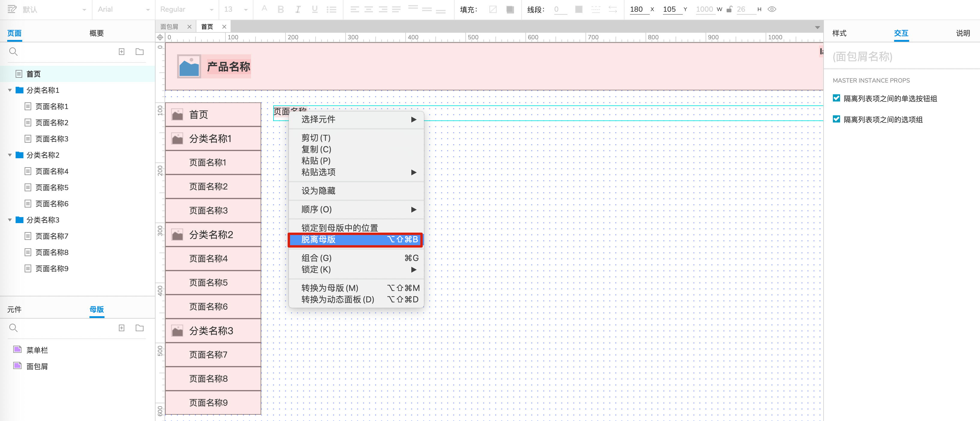Justify text in toolbar

pyautogui.click(x=396, y=10)
